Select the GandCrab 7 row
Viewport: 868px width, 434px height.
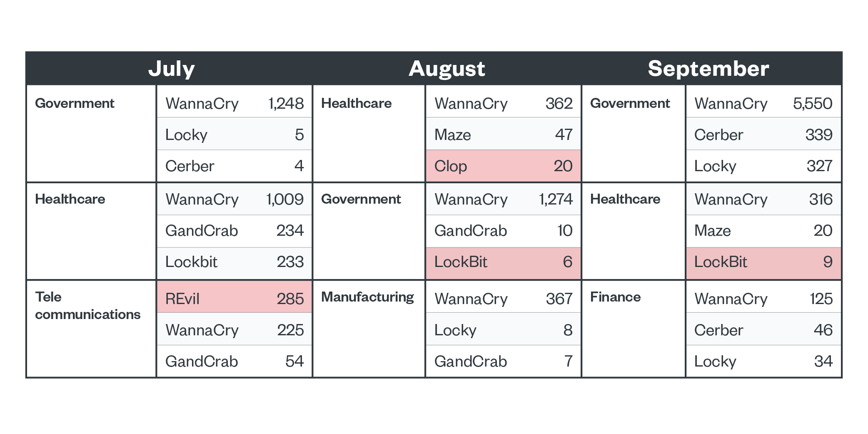click(x=503, y=361)
